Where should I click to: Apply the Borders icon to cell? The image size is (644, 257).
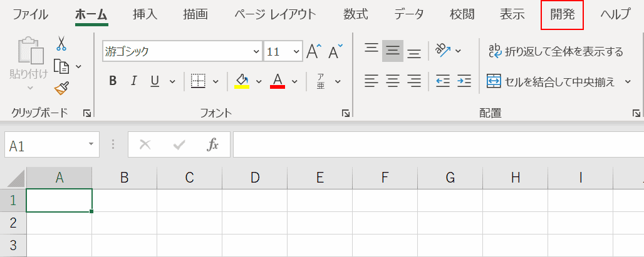pos(198,81)
